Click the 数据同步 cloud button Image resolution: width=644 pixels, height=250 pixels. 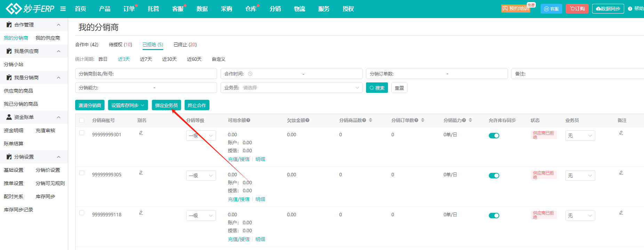(x=608, y=9)
